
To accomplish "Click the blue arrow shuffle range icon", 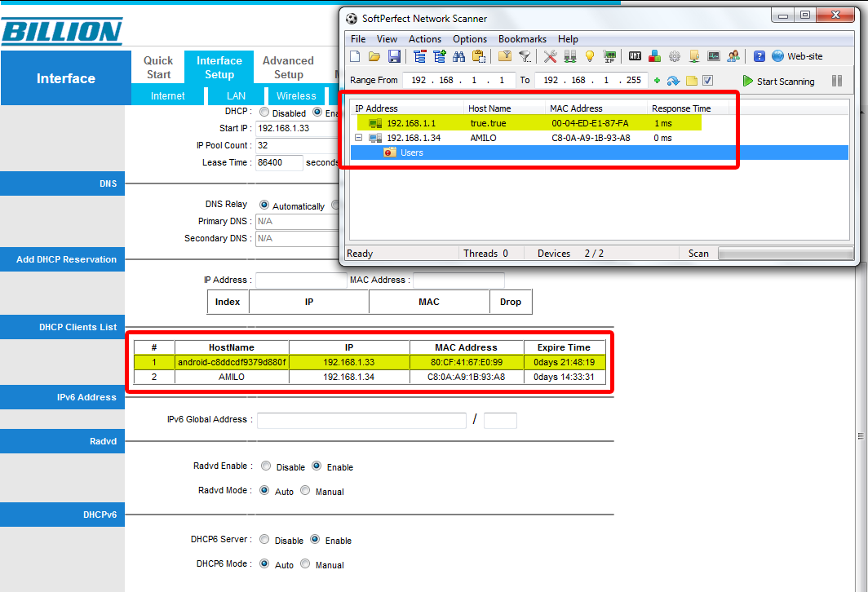I will click(673, 81).
